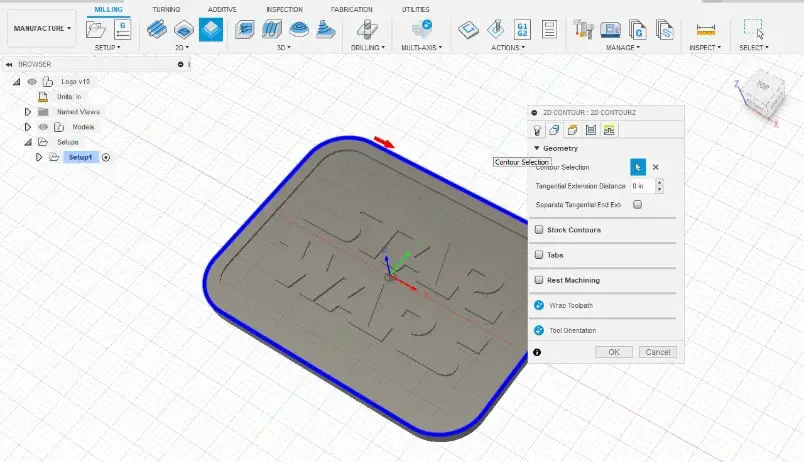Click the Multi-Axis toolpath icon
The height and width of the screenshot is (462, 804).
(422, 28)
